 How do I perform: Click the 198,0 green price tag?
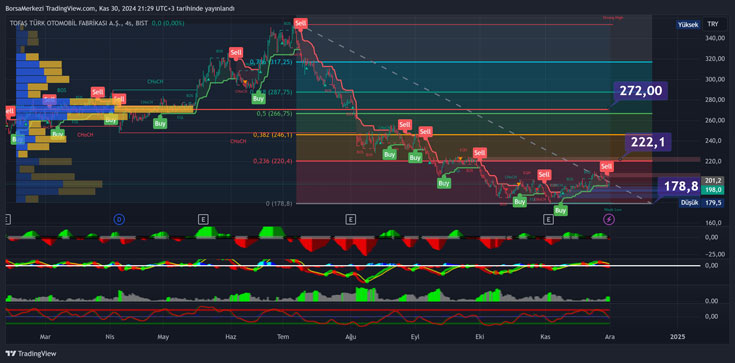[712, 189]
